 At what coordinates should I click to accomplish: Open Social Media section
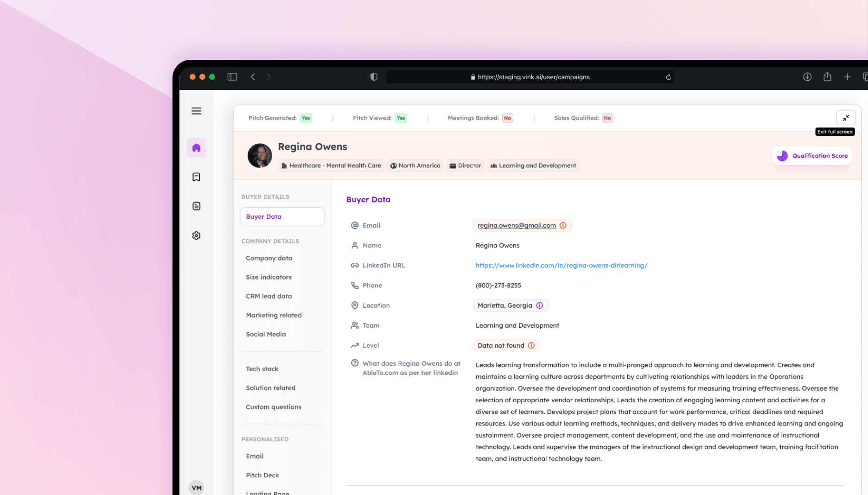pyautogui.click(x=266, y=334)
